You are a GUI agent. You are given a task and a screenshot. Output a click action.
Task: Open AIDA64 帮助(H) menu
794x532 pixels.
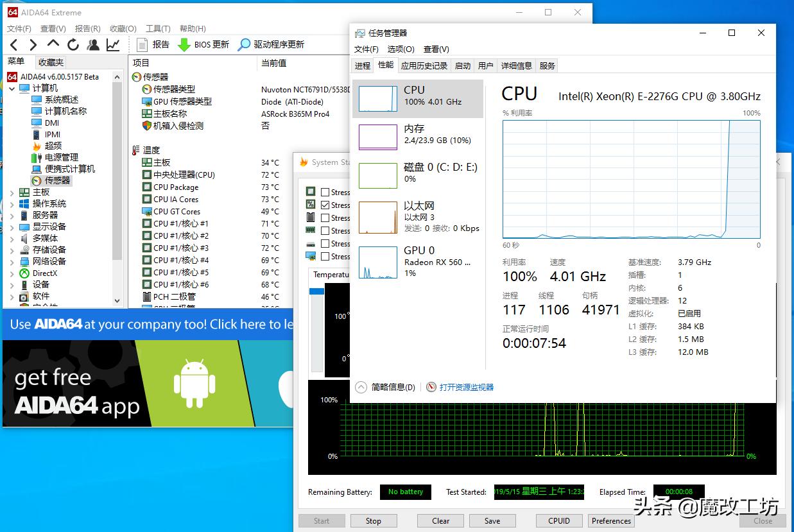(193, 28)
